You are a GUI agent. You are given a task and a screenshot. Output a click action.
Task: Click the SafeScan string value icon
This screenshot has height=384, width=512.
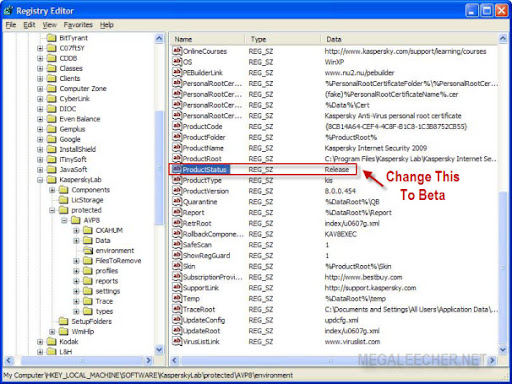177,244
